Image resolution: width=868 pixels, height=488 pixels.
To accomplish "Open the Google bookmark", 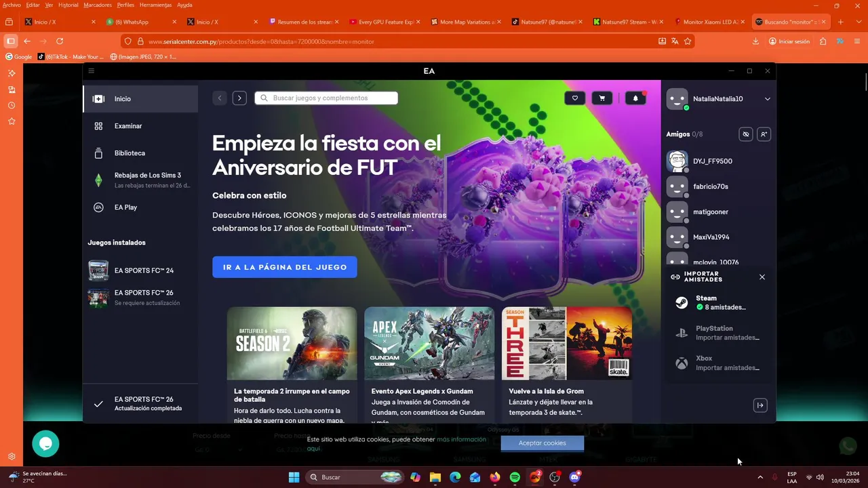I will 19,57.
